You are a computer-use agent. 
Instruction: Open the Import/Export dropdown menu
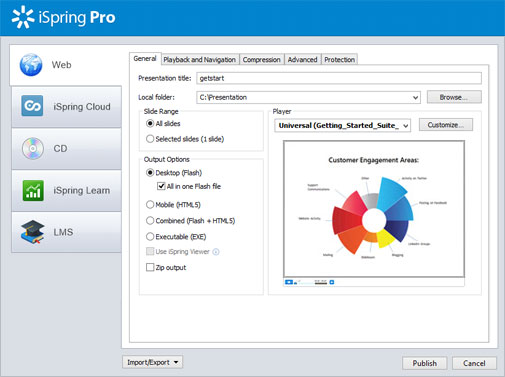[153, 362]
